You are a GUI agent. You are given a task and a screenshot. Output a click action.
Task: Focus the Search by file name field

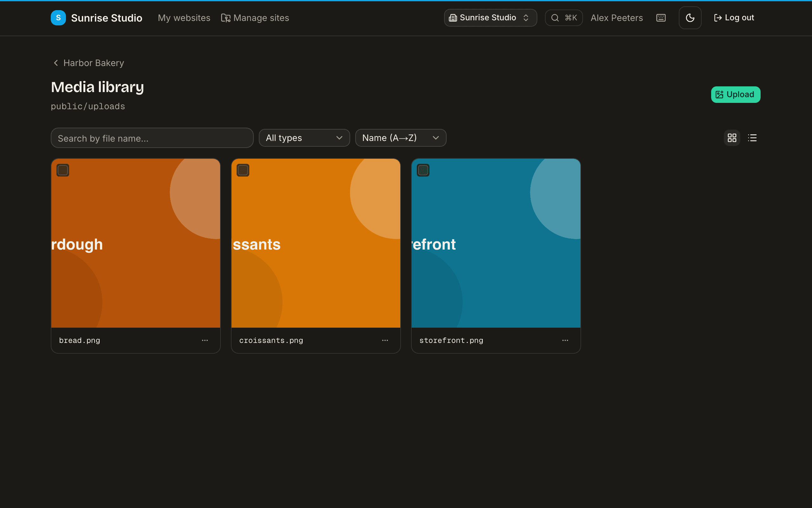[x=152, y=138]
